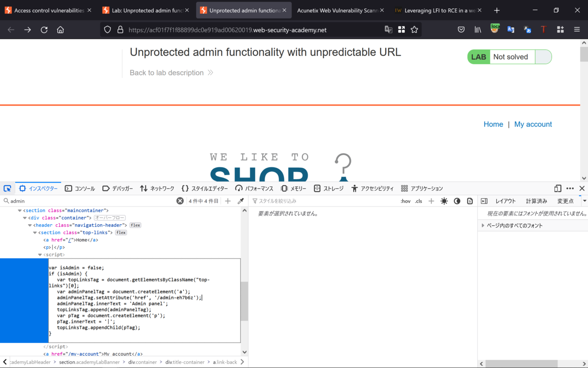Switch to the Console tab
The height and width of the screenshot is (368, 588).
click(80, 188)
